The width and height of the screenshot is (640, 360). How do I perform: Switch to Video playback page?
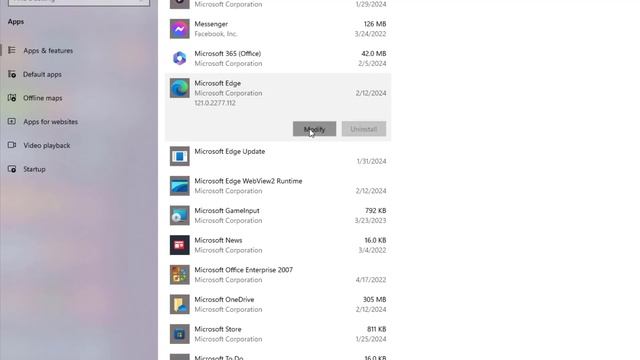pyautogui.click(x=47, y=145)
